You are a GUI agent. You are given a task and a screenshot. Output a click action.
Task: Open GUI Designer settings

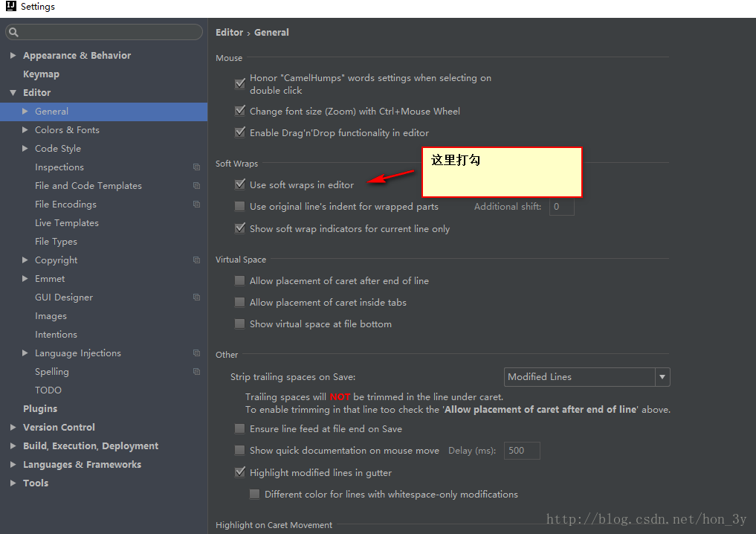point(64,297)
